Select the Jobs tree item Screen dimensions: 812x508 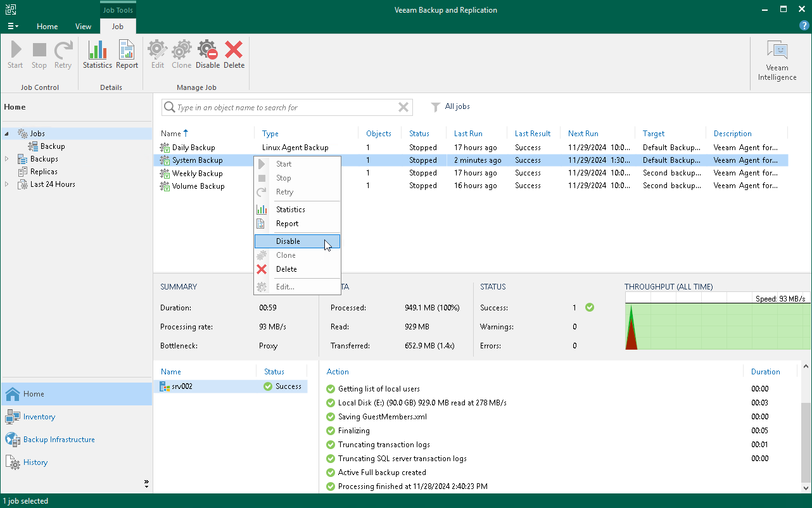[37, 134]
